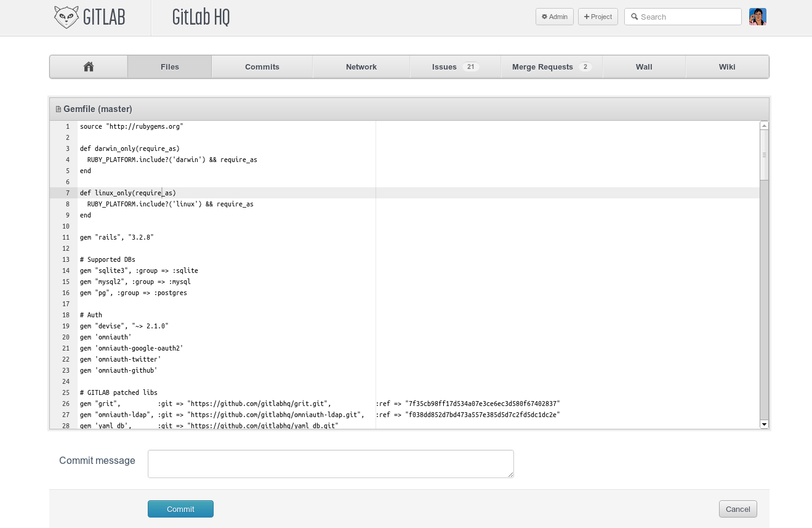Focus the Commit message text area
Image resolution: width=812 pixels, height=528 pixels.
[x=331, y=463]
